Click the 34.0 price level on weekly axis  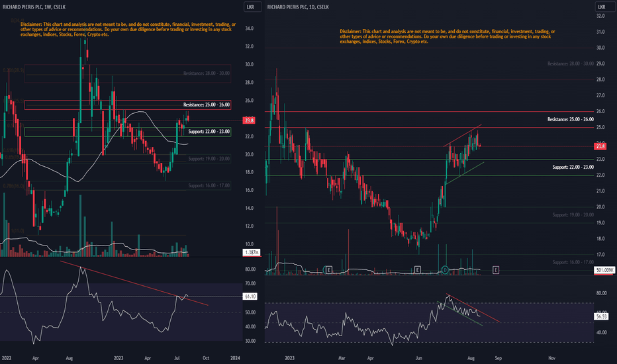[249, 28]
